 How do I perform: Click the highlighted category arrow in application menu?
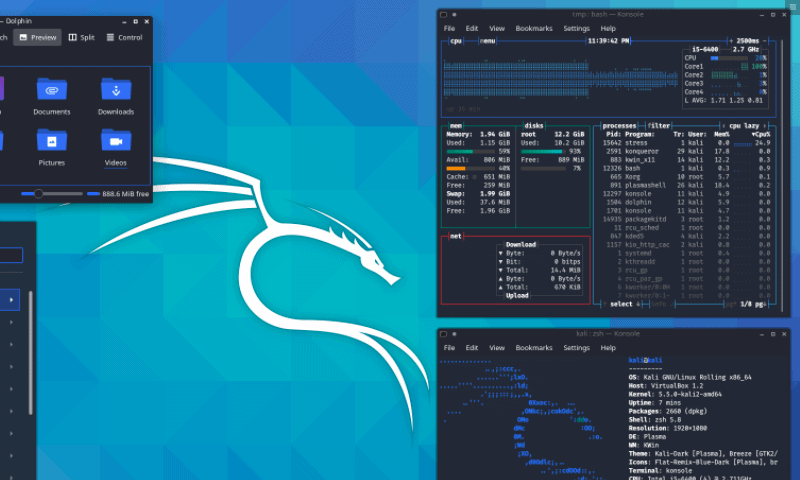point(11,300)
